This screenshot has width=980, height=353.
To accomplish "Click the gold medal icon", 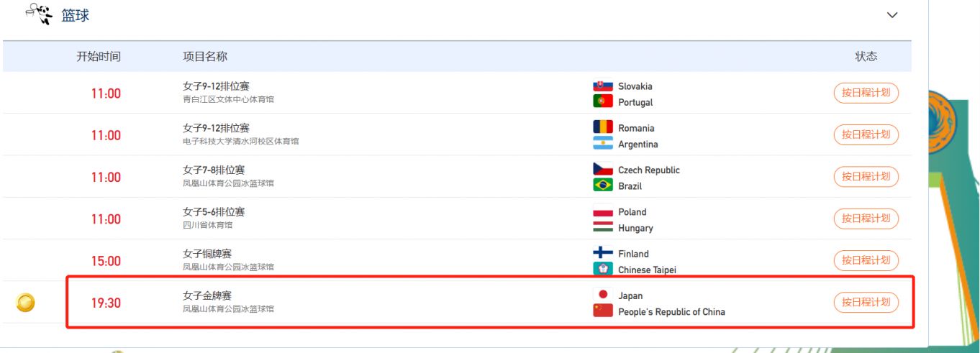I will [x=26, y=303].
